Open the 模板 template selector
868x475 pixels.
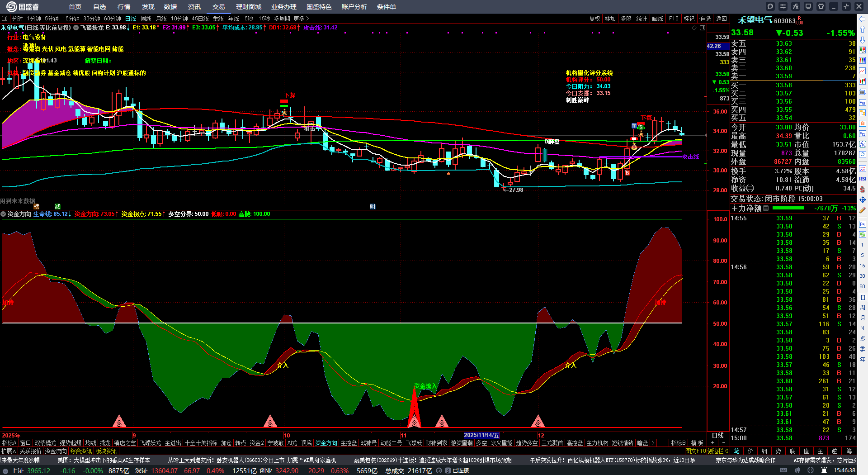point(697,443)
